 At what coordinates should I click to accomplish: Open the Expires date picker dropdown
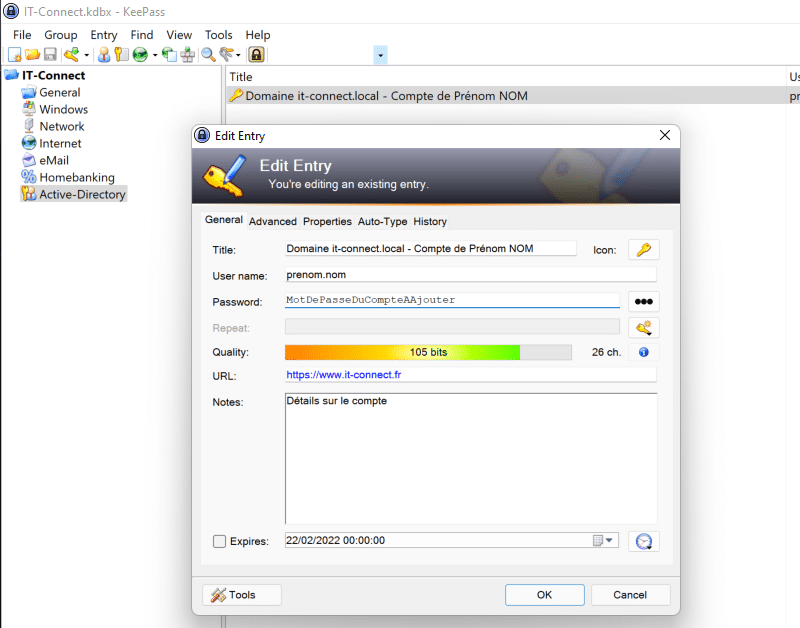tap(607, 540)
